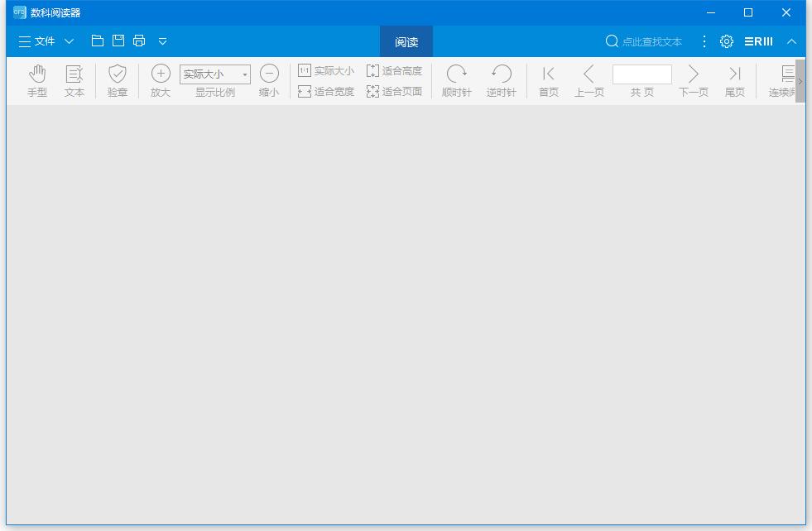
Task: Click the 点此查找文本 search field
Action: click(652, 41)
